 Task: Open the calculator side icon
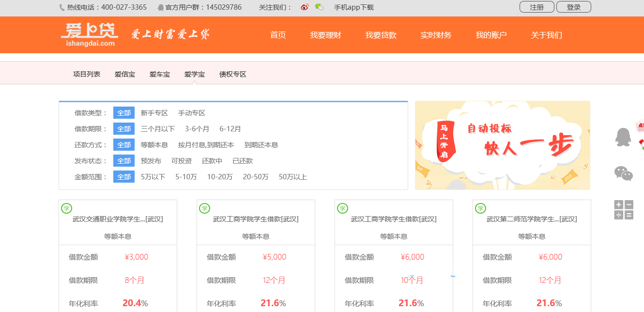pos(624,210)
